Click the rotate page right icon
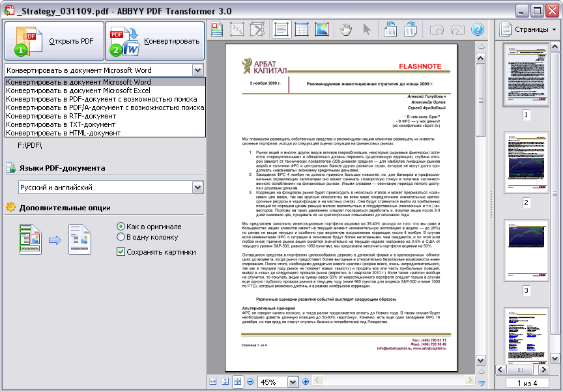The height and width of the screenshot is (392, 563). pyautogui.click(x=410, y=29)
